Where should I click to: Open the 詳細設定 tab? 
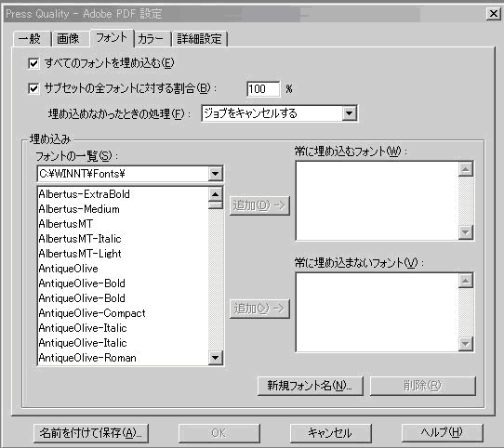click(199, 39)
